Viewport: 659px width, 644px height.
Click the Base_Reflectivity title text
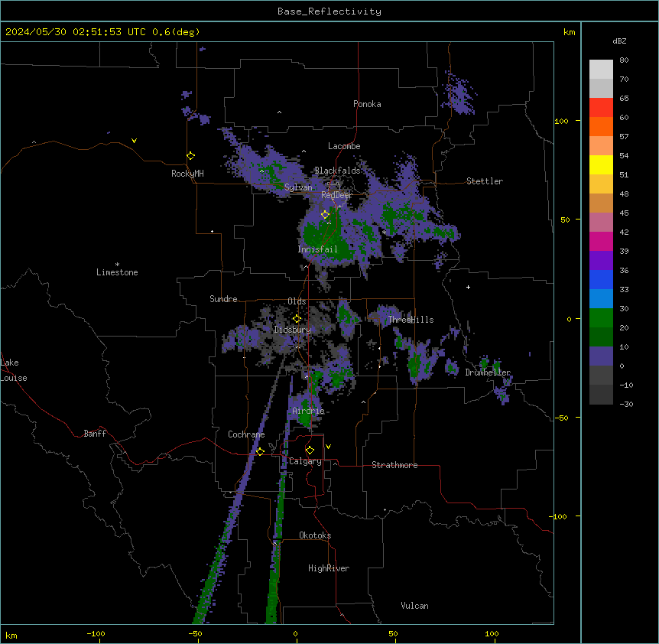329,11
